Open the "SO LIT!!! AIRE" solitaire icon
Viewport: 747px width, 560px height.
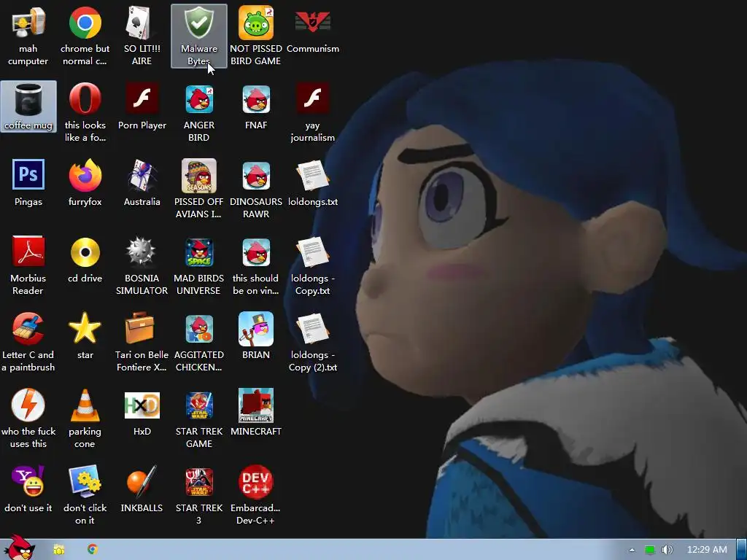click(x=142, y=36)
